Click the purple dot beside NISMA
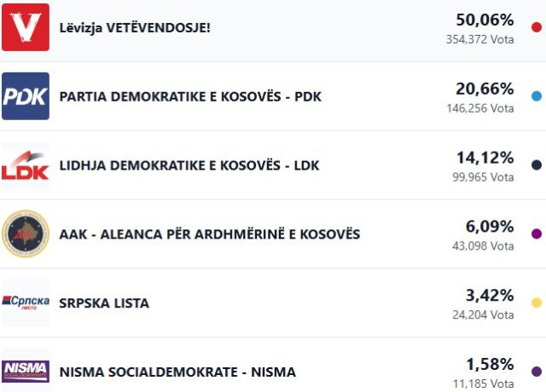 pyautogui.click(x=536, y=372)
